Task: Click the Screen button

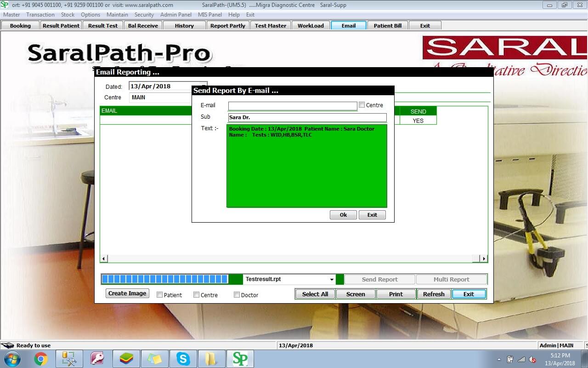Action: click(356, 294)
